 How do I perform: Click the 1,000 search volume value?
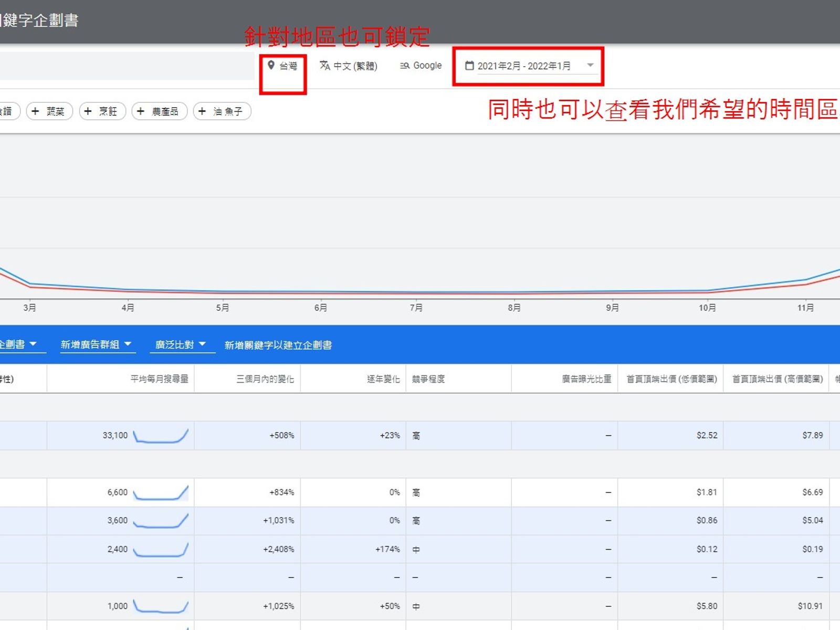[118, 606]
